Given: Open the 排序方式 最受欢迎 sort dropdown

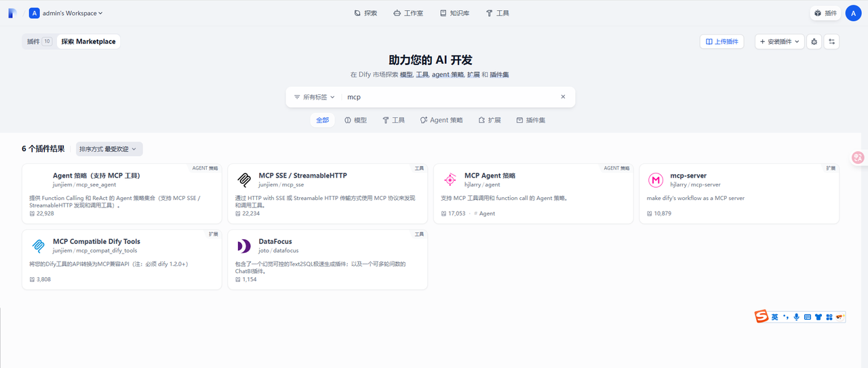Looking at the screenshot, I should click(108, 149).
